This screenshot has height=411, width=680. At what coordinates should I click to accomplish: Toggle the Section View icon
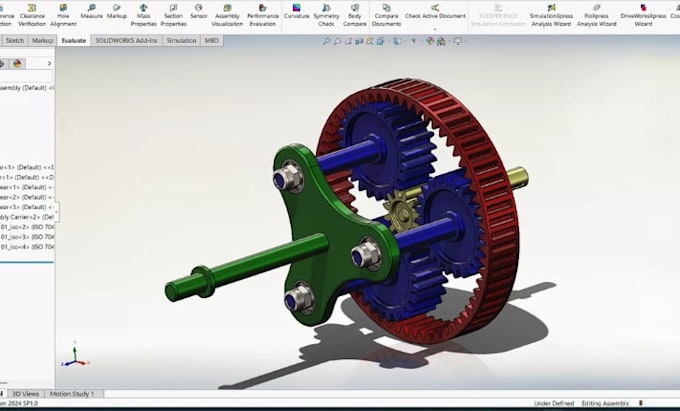click(359, 41)
